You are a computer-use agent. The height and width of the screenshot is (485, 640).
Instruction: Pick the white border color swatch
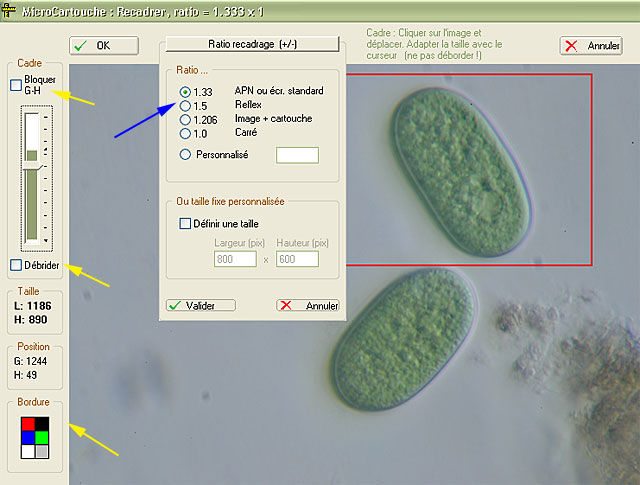(28, 452)
